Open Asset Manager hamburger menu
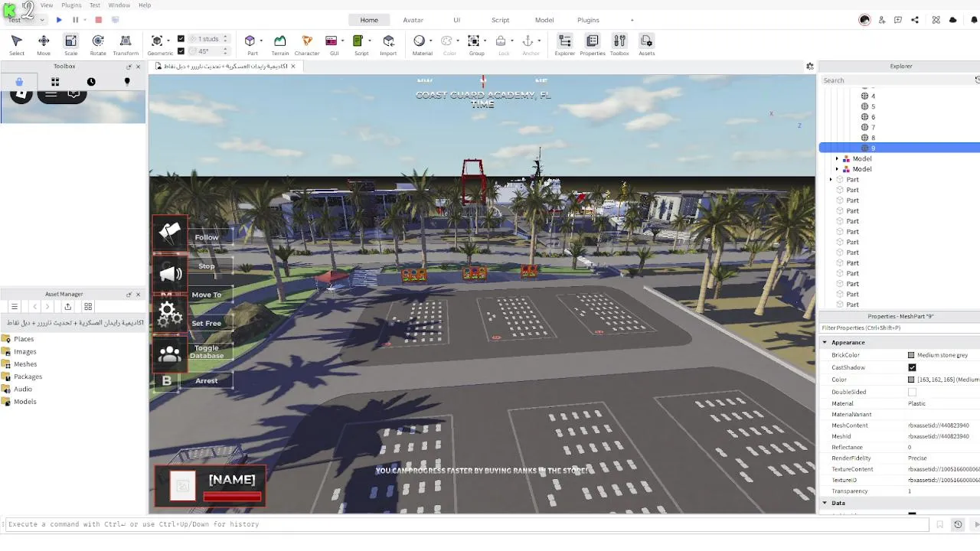Image resolution: width=980 pixels, height=551 pixels. point(15,307)
